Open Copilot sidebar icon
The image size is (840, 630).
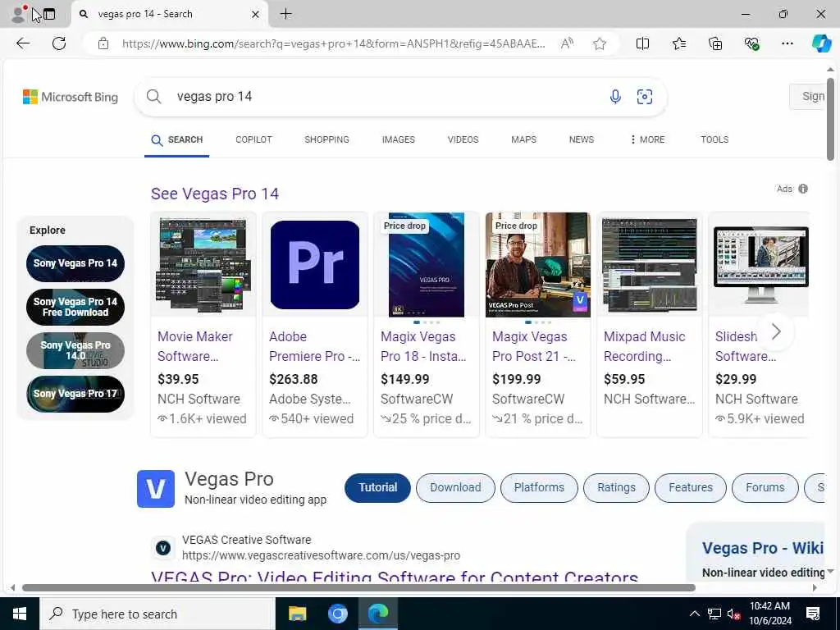tap(820, 43)
